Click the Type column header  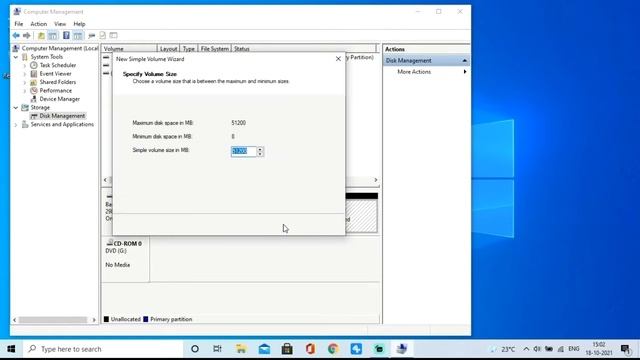pyautogui.click(x=189, y=49)
